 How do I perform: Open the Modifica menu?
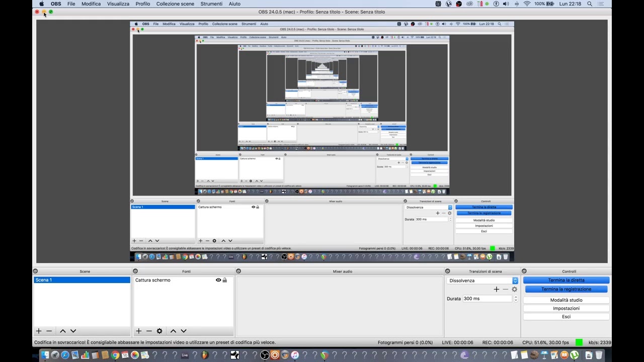91,4
